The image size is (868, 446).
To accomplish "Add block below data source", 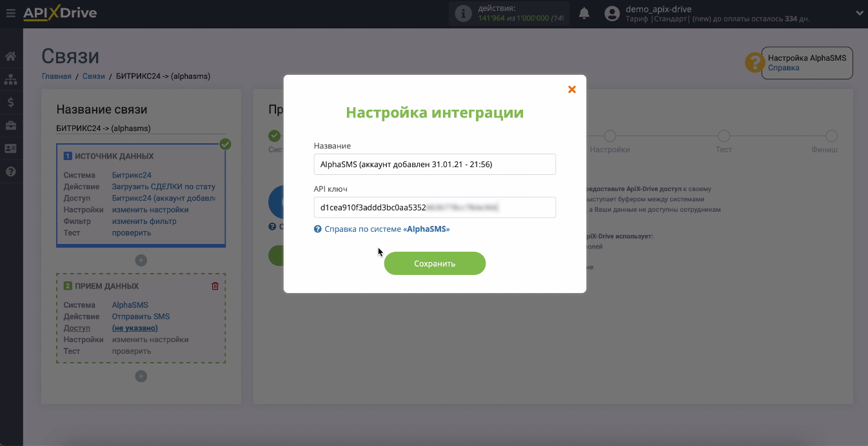I will (141, 261).
